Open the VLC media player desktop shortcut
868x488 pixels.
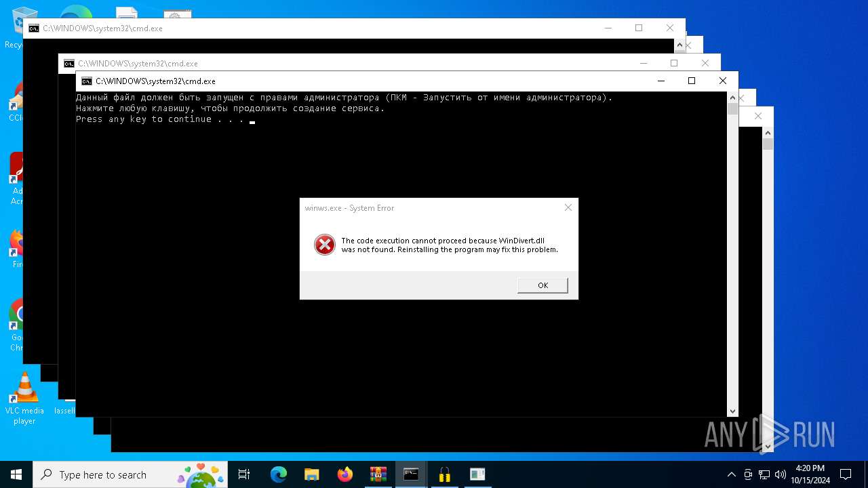(x=24, y=399)
